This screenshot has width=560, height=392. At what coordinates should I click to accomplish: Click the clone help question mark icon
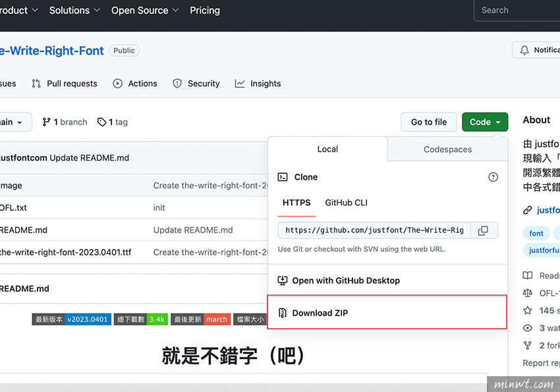493,177
